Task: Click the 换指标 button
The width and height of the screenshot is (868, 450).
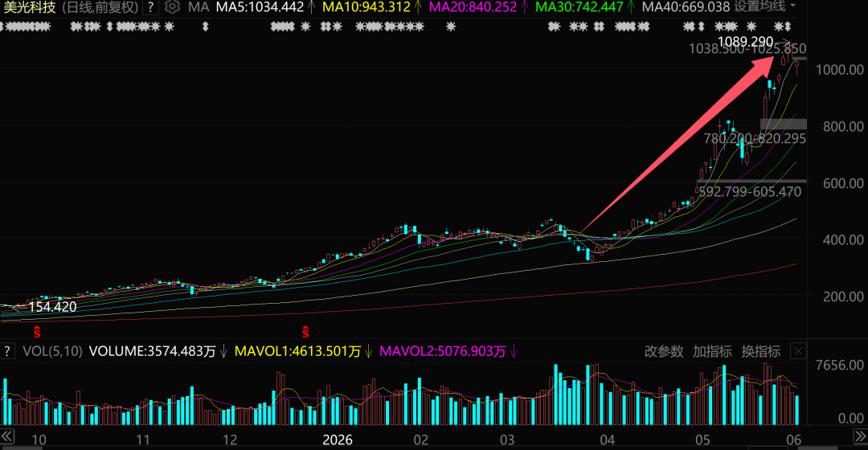Action: pos(760,351)
